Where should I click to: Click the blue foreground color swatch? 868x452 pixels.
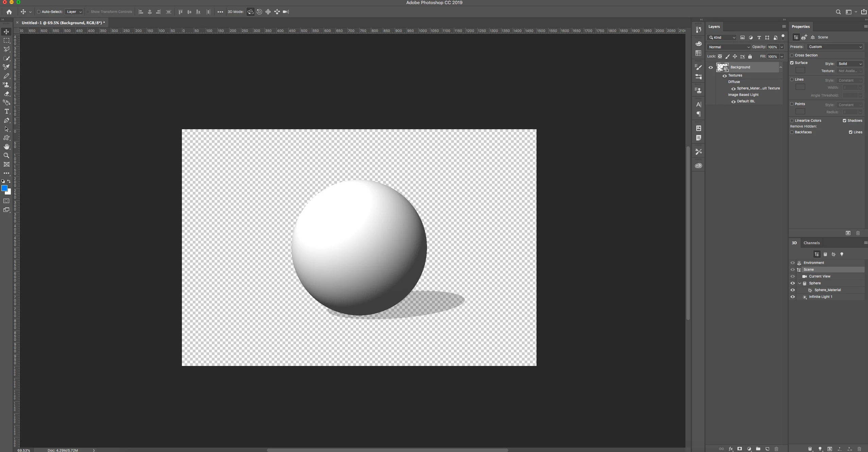pyautogui.click(x=4, y=188)
